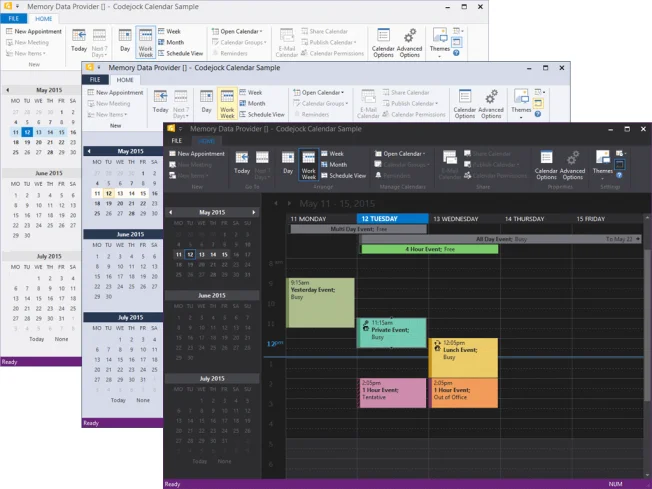
Task: Select the 13 Wednesday column header
Action: pos(463,219)
